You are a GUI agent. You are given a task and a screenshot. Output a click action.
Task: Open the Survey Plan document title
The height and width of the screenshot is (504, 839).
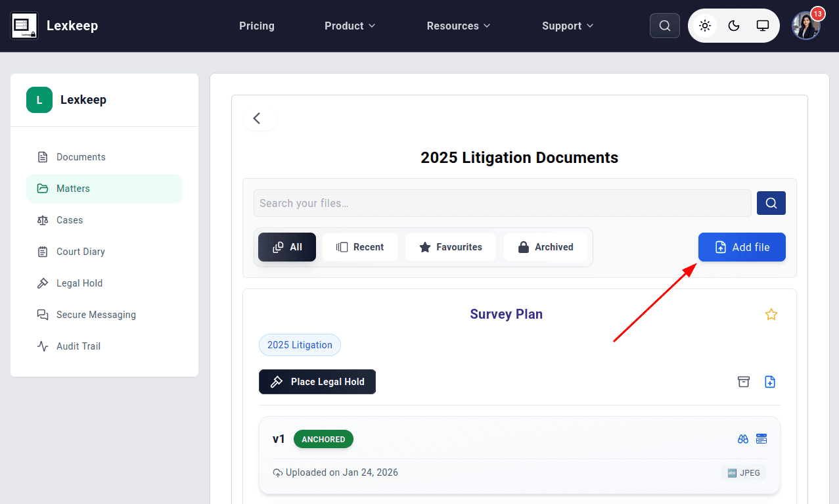(x=507, y=314)
